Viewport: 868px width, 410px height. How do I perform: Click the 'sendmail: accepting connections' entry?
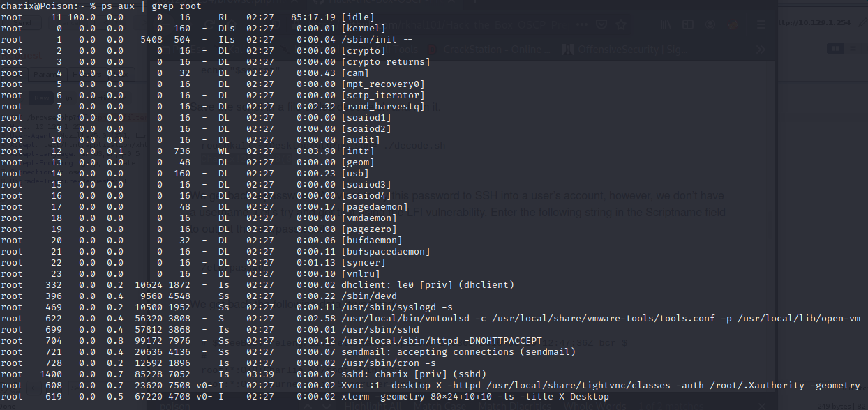(x=458, y=352)
